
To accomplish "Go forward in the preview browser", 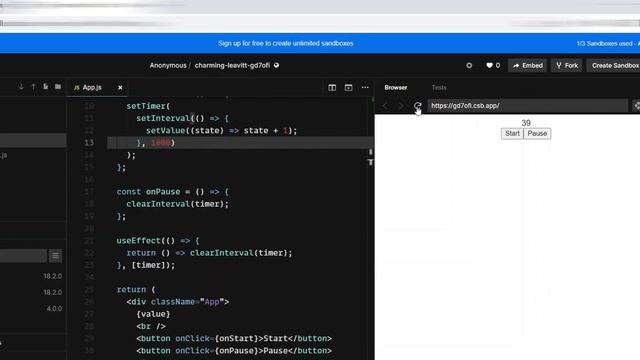I will click(401, 106).
